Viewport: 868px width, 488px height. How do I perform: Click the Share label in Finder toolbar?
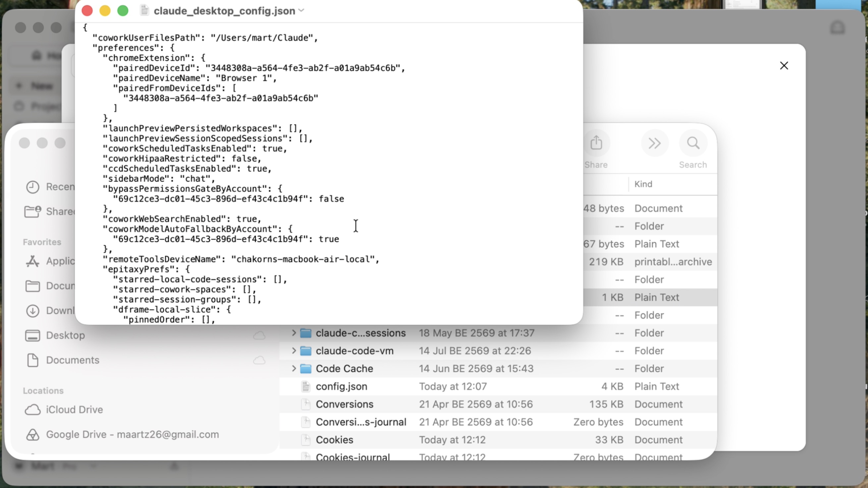596,165
